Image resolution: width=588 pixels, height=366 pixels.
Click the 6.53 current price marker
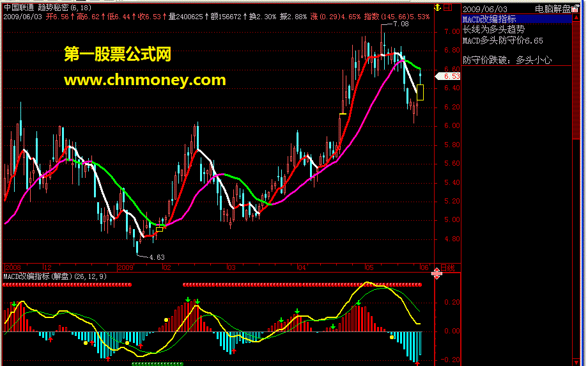(x=448, y=76)
